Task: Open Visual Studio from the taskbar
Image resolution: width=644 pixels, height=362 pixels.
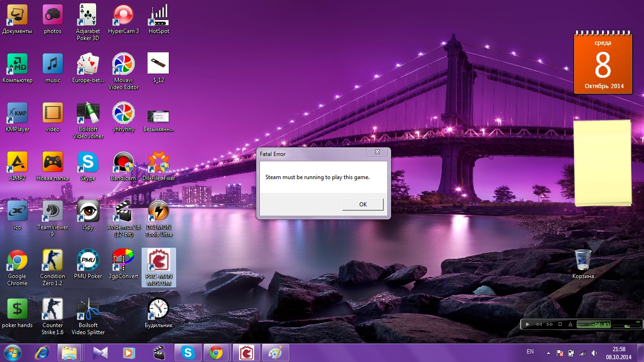Action: 100,353
